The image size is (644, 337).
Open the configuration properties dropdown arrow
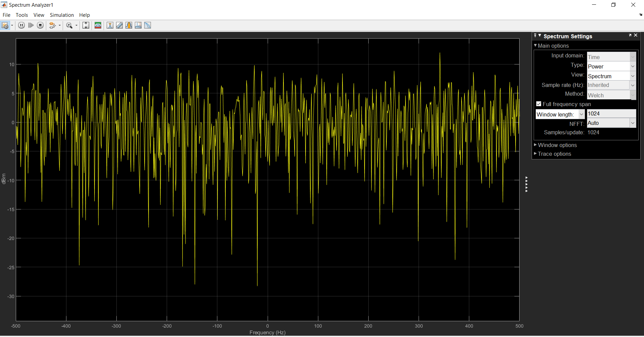click(x=12, y=26)
